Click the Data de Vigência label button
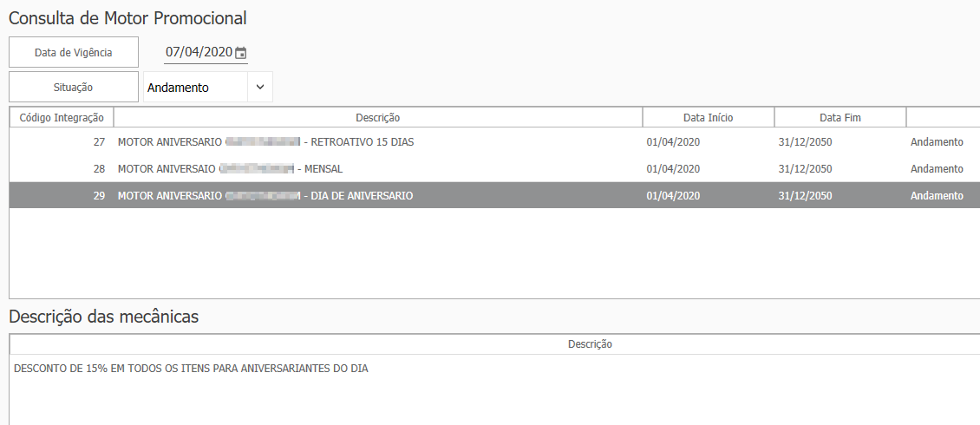Viewport: 980px width, 425px height. (74, 52)
